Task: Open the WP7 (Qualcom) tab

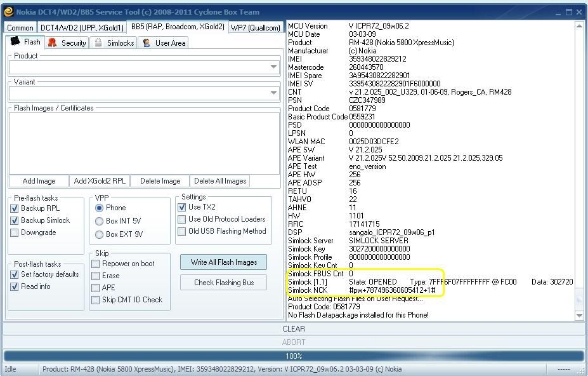Action: click(x=255, y=27)
